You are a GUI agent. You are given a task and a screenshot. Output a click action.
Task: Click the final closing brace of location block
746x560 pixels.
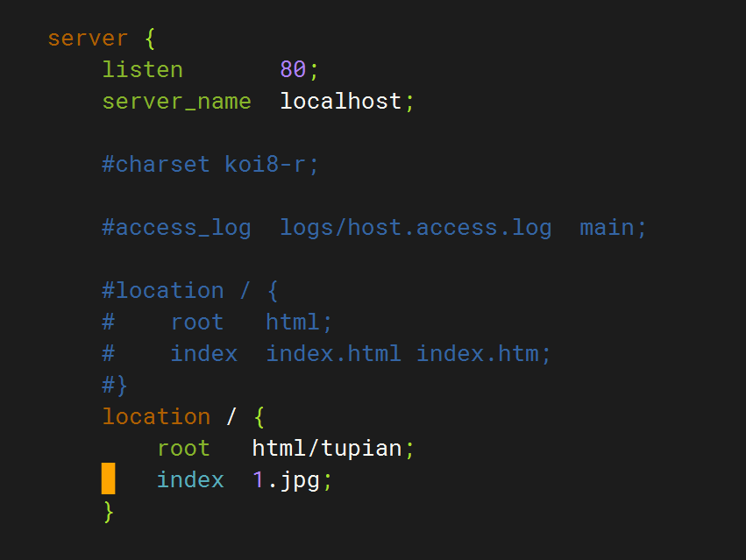pyautogui.click(x=108, y=511)
